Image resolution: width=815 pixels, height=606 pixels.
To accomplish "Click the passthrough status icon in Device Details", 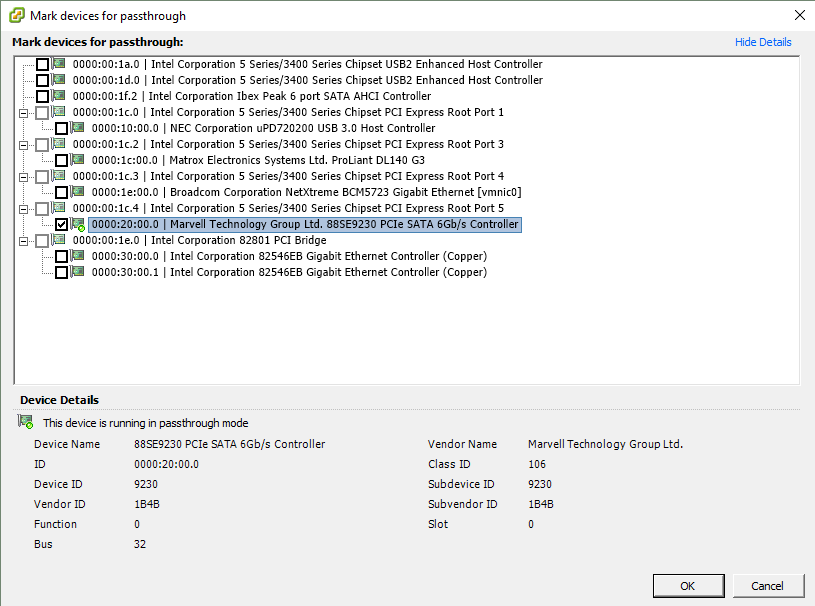I will (x=25, y=421).
